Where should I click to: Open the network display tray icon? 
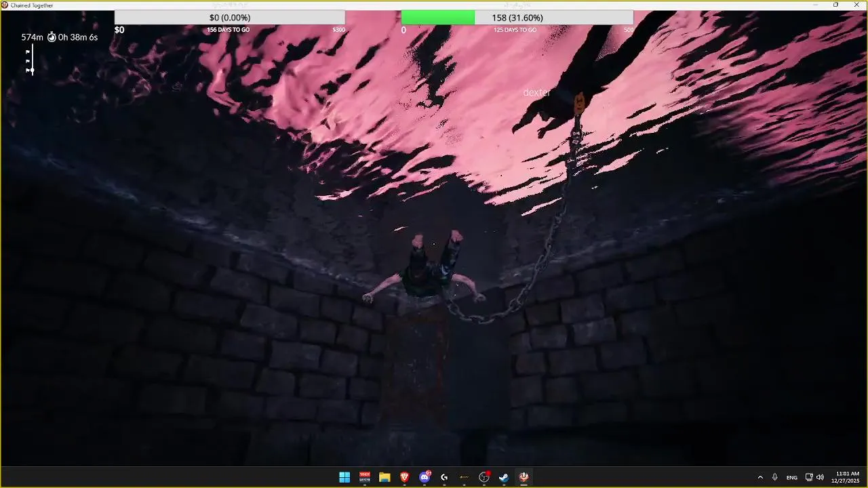pyautogui.click(x=809, y=477)
